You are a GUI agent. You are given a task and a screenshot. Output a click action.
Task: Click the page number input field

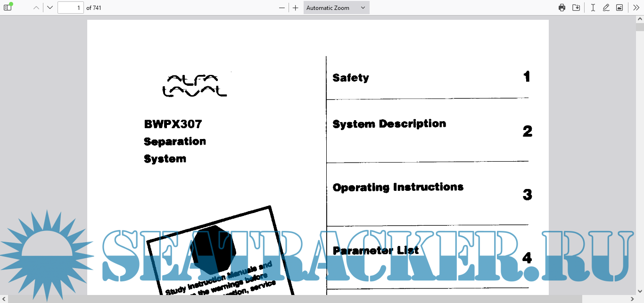(70, 8)
